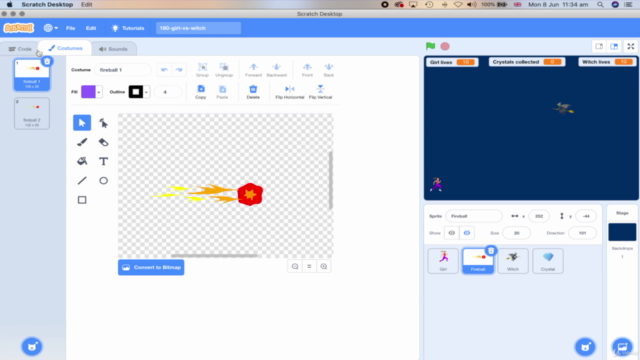Screen dimensions: 640x360
Task: Move shape Forward one layer
Action: (x=253, y=70)
